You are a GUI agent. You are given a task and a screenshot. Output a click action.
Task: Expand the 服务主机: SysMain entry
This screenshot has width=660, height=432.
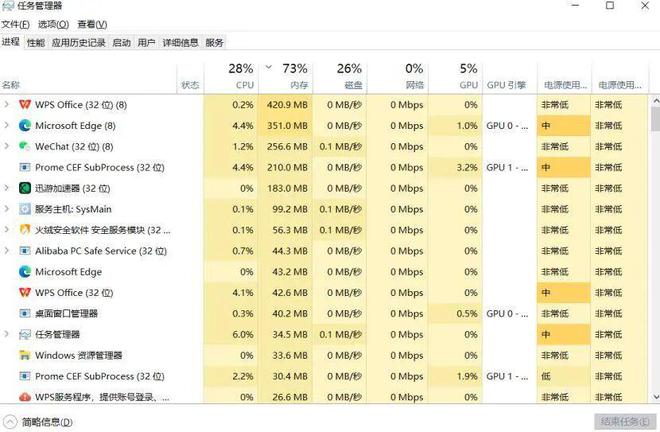6,209
